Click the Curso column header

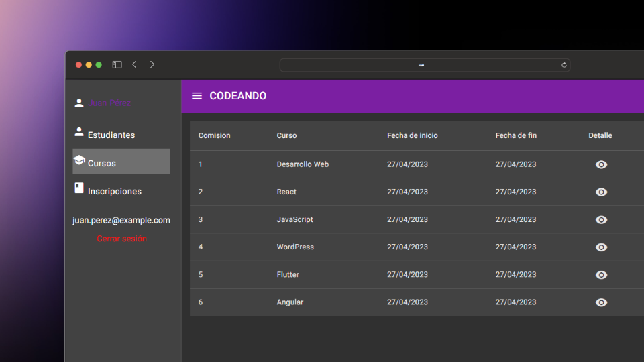(286, 135)
